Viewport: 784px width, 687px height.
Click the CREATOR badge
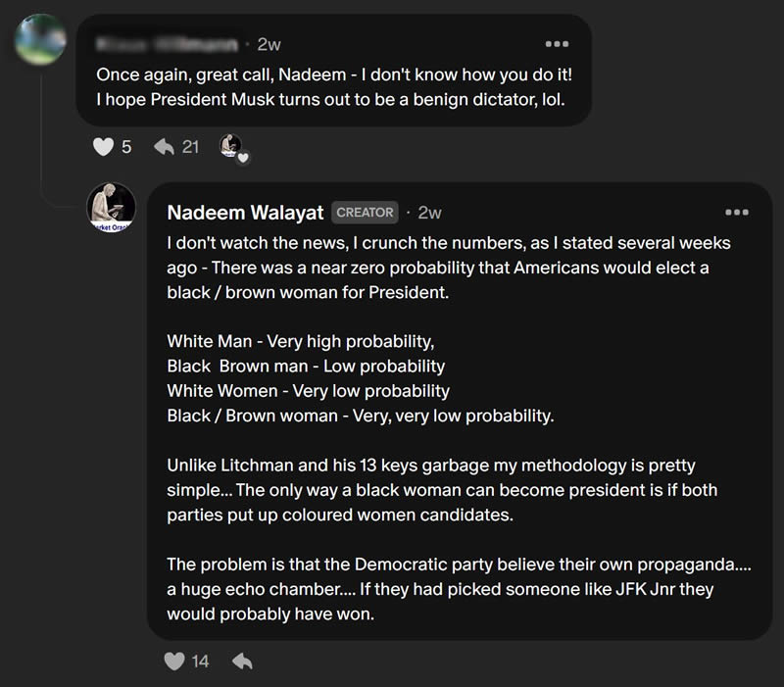(365, 213)
